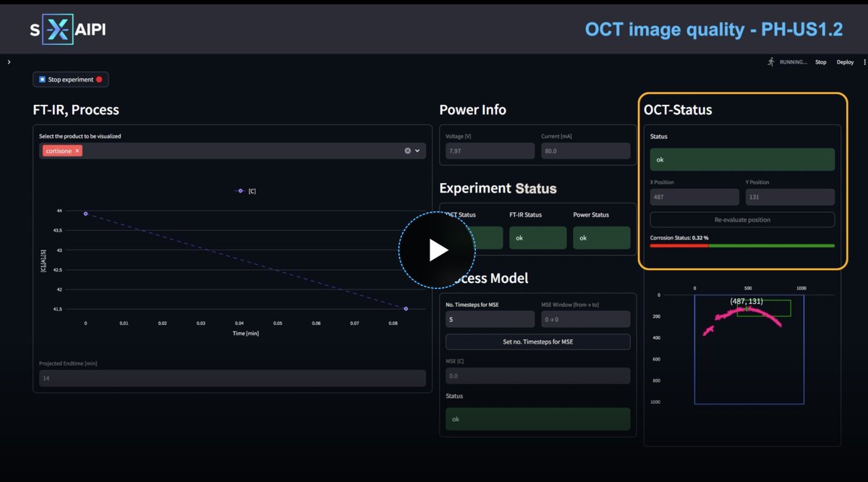Remove the cortisone tag
Image resolution: width=868 pixels, height=482 pixels.
pos(77,151)
